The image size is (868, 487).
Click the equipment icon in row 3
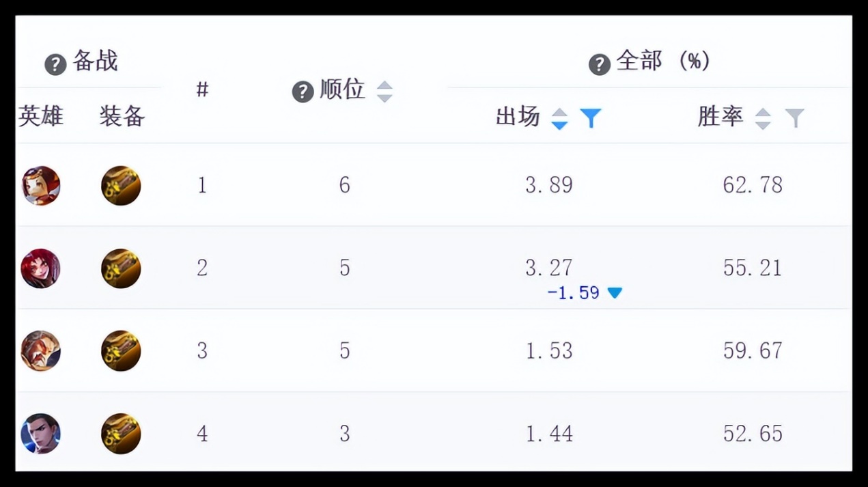[x=121, y=351]
